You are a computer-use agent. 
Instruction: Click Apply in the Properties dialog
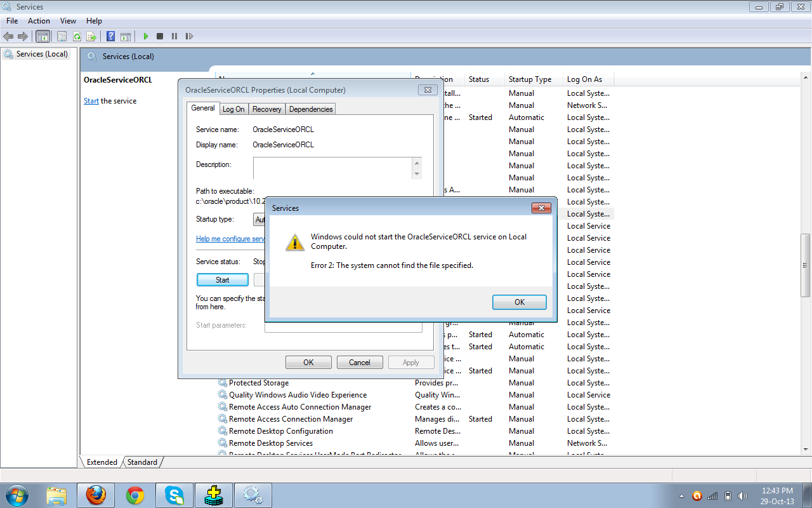[x=411, y=363]
